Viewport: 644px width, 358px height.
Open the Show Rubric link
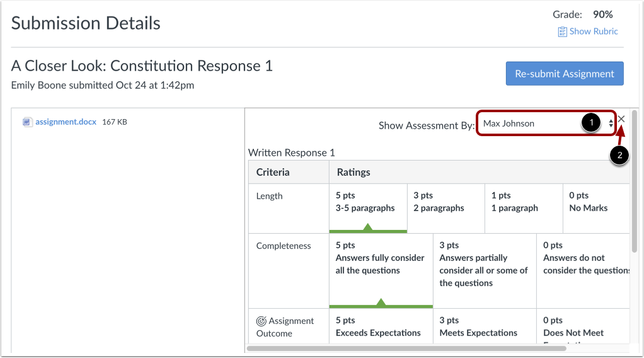click(x=594, y=32)
